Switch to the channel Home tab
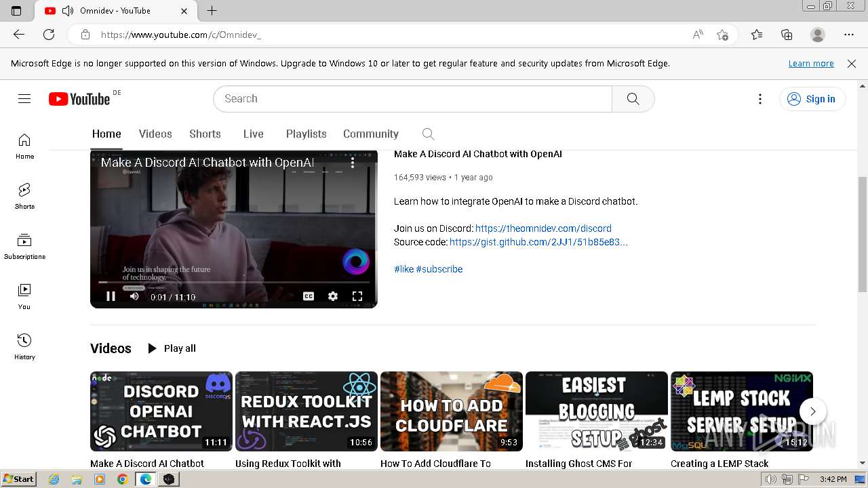 click(106, 134)
